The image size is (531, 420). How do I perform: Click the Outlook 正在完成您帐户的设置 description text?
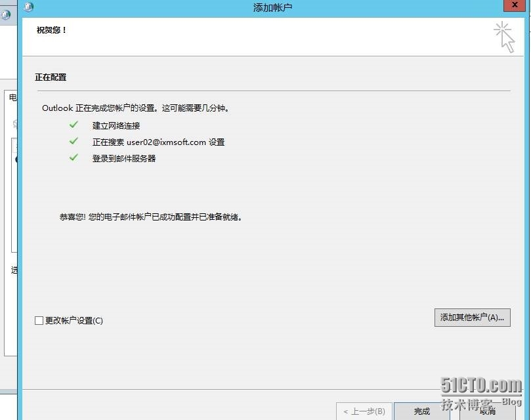[x=136, y=108]
